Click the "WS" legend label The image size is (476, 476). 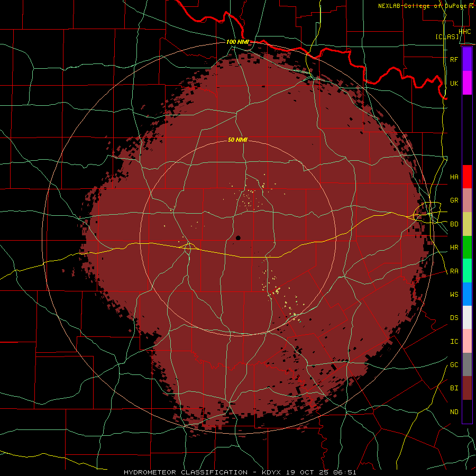click(454, 295)
